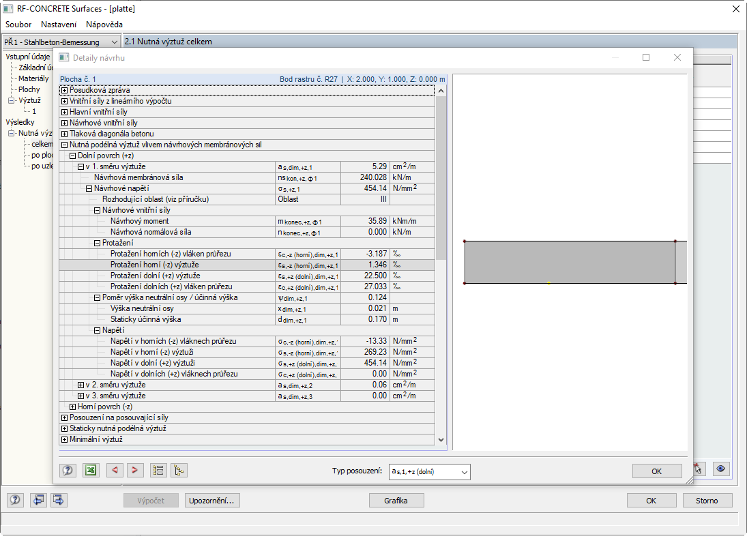The image size is (747, 560).
Task: Expand Posudková zpráva row
Action: pyautogui.click(x=64, y=90)
